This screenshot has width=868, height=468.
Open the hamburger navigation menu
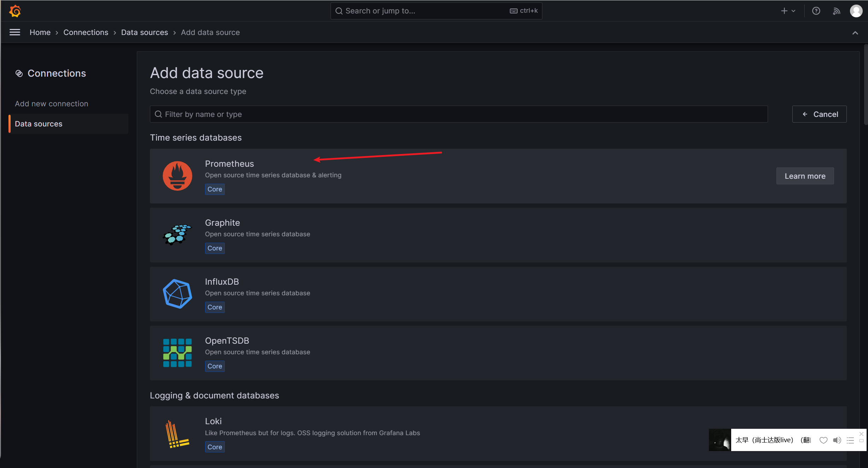point(14,32)
